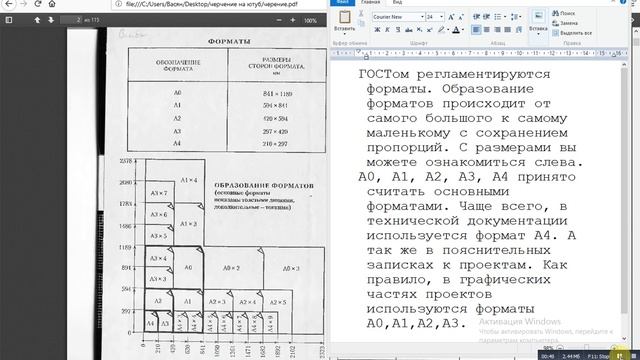Viewport: 640px width, 360px height.
Task: Open highlight color dropdown arrow
Action: click(448, 30)
